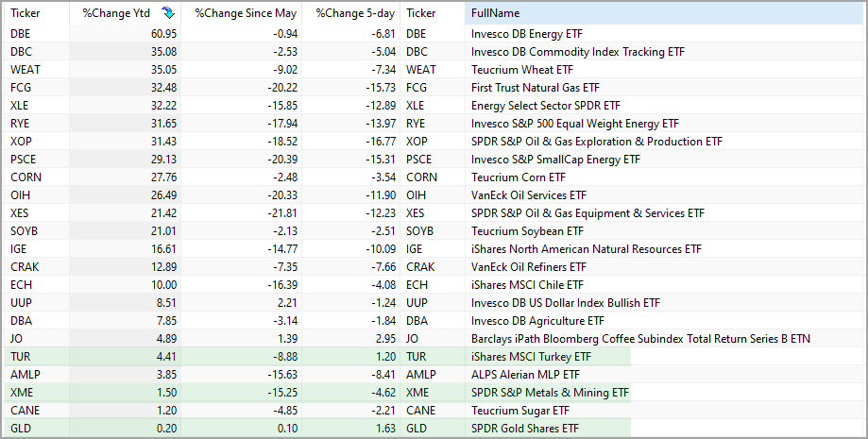The height and width of the screenshot is (439, 868).
Task: Select Invesco S&P 500 Equal Weight Energy ETF
Action: point(575,124)
